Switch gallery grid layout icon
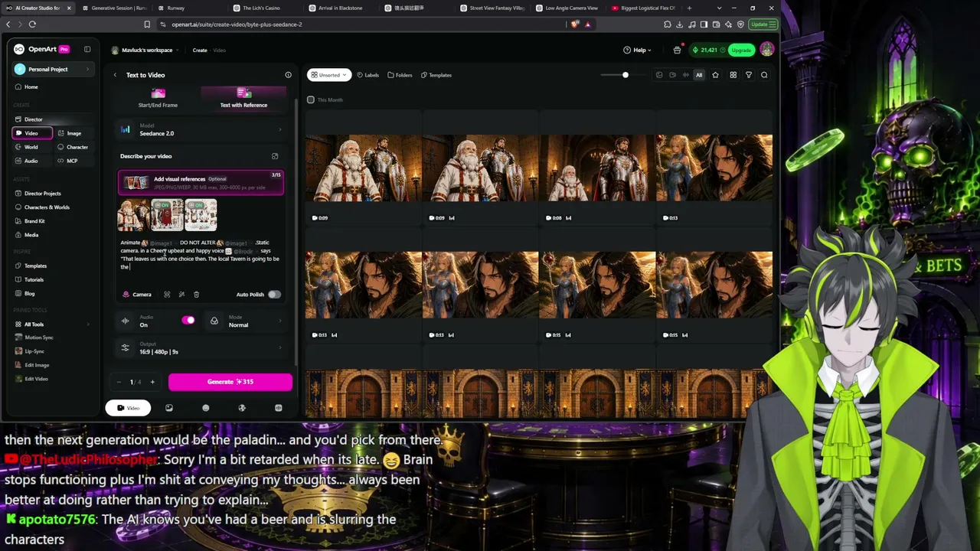Screen dimensions: 980x551 tap(733, 75)
